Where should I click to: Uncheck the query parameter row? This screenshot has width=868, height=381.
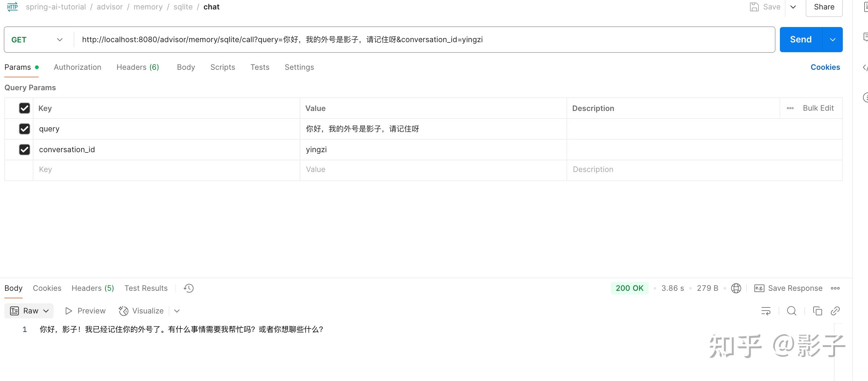[x=24, y=129]
